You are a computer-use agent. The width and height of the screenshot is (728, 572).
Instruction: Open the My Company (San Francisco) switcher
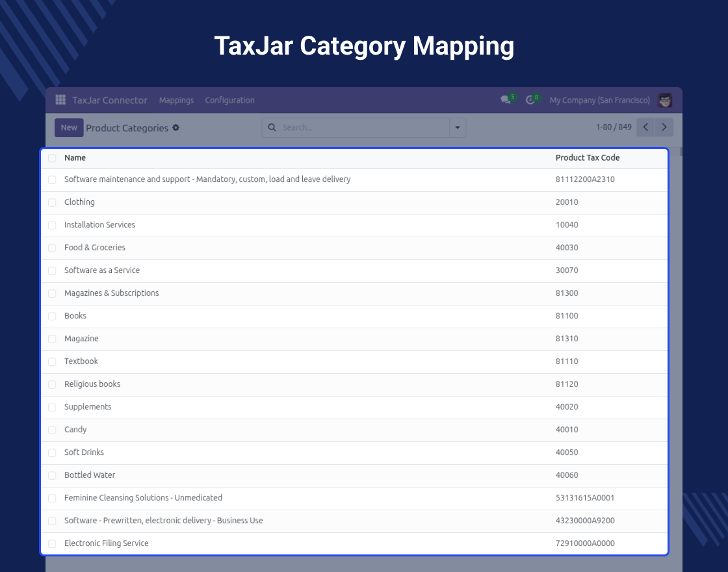pyautogui.click(x=599, y=100)
